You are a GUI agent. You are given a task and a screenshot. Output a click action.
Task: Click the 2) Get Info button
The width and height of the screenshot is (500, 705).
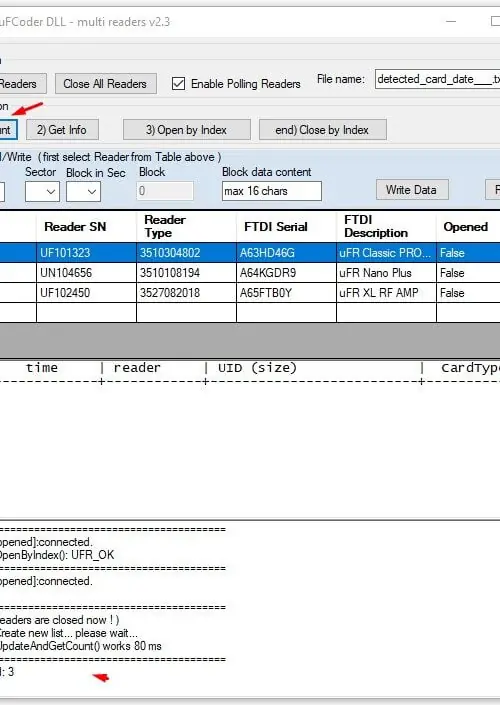(x=62, y=129)
